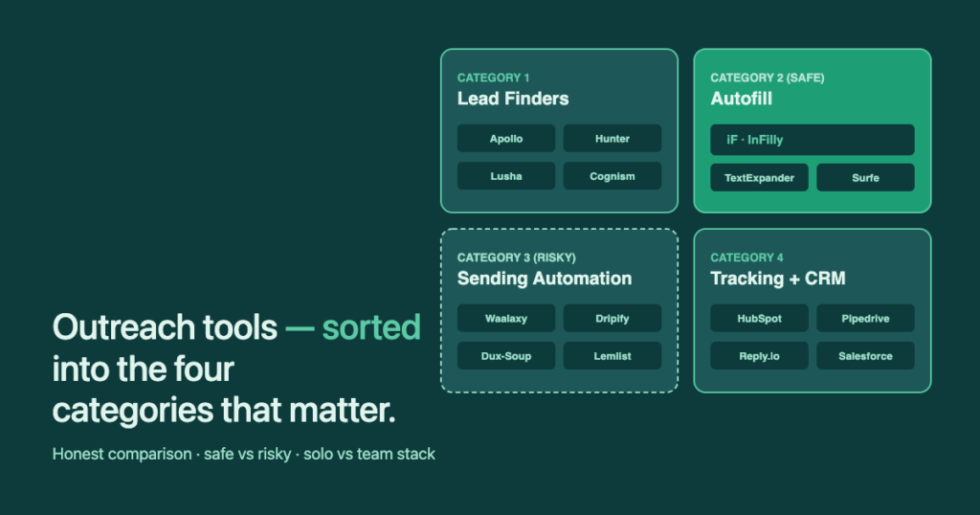Image resolution: width=980 pixels, height=515 pixels.
Task: Select the HubSpot chip
Action: coord(759,318)
